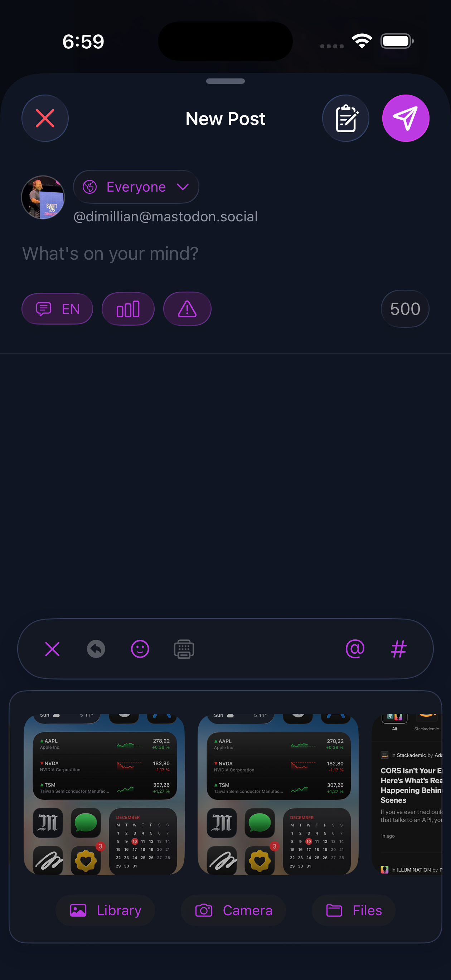This screenshot has height=980, width=451.
Task: Dismiss New Post with red X
Action: [x=45, y=118]
